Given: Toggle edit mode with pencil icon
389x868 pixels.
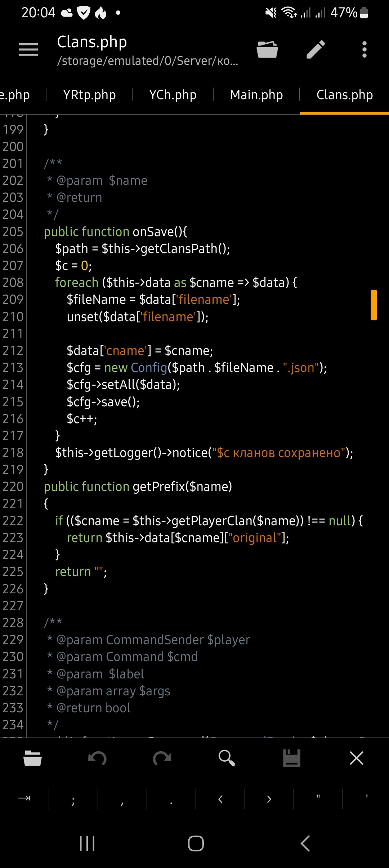Looking at the screenshot, I should click(x=316, y=49).
